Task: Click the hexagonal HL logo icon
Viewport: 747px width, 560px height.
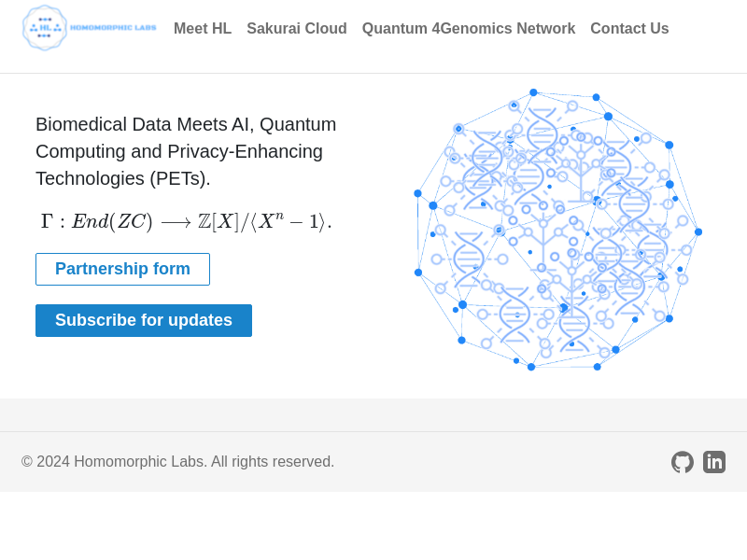Action: pyautogui.click(x=45, y=28)
